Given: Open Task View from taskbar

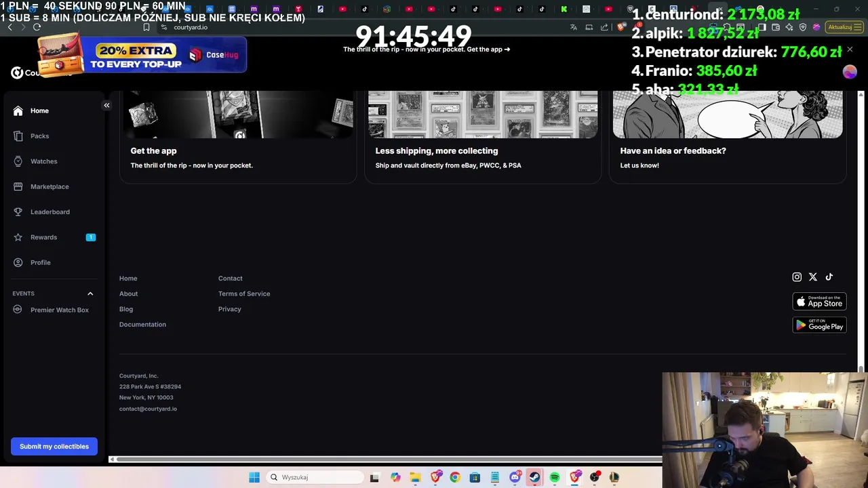Looking at the screenshot, I should click(374, 477).
